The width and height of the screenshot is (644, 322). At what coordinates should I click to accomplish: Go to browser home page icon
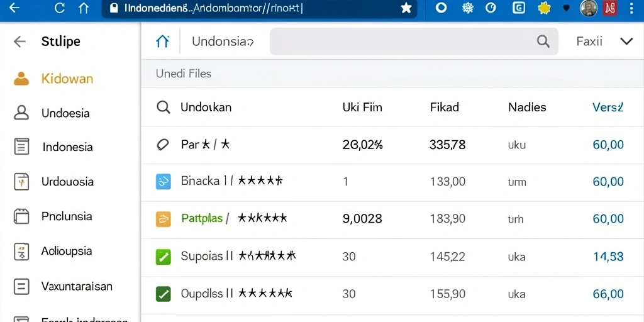point(84,8)
